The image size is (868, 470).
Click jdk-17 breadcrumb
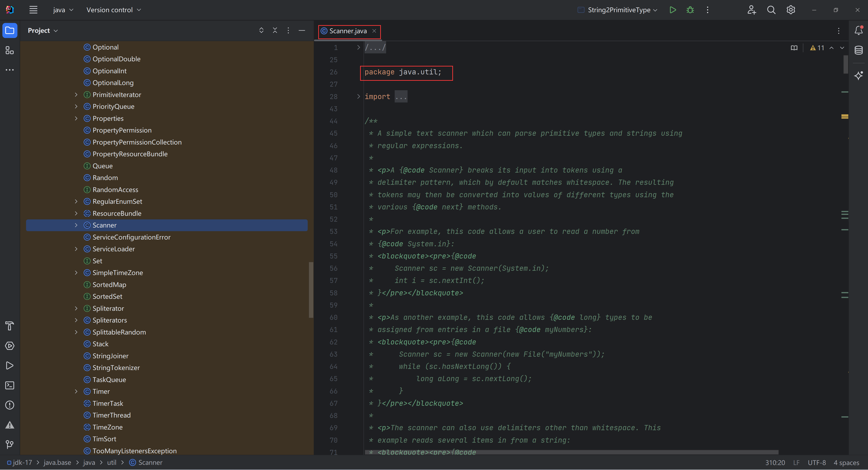[x=19, y=463]
